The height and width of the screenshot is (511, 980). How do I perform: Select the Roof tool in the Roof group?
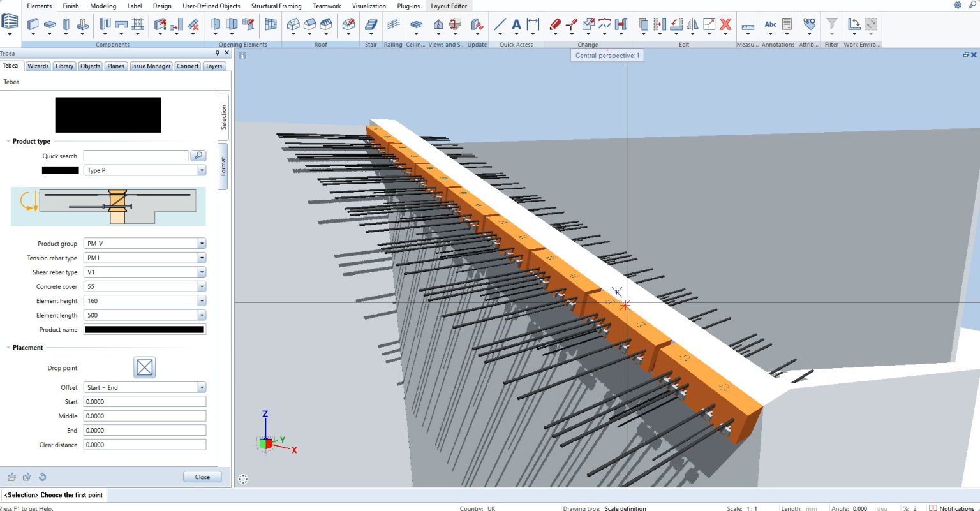pyautogui.click(x=293, y=24)
